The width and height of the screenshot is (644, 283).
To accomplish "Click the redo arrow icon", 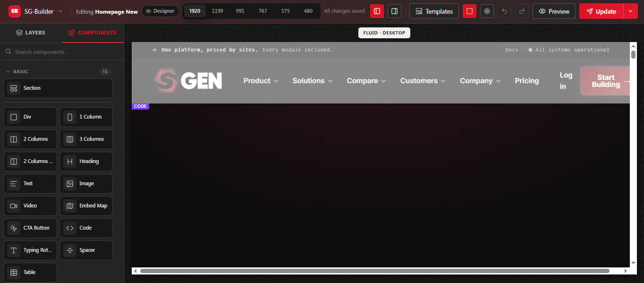I will tap(522, 11).
